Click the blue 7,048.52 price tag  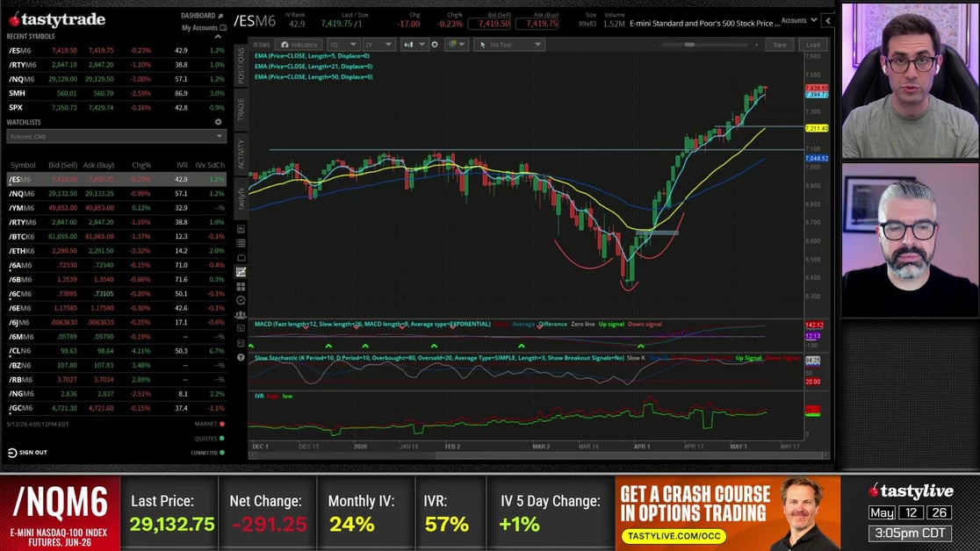point(817,159)
